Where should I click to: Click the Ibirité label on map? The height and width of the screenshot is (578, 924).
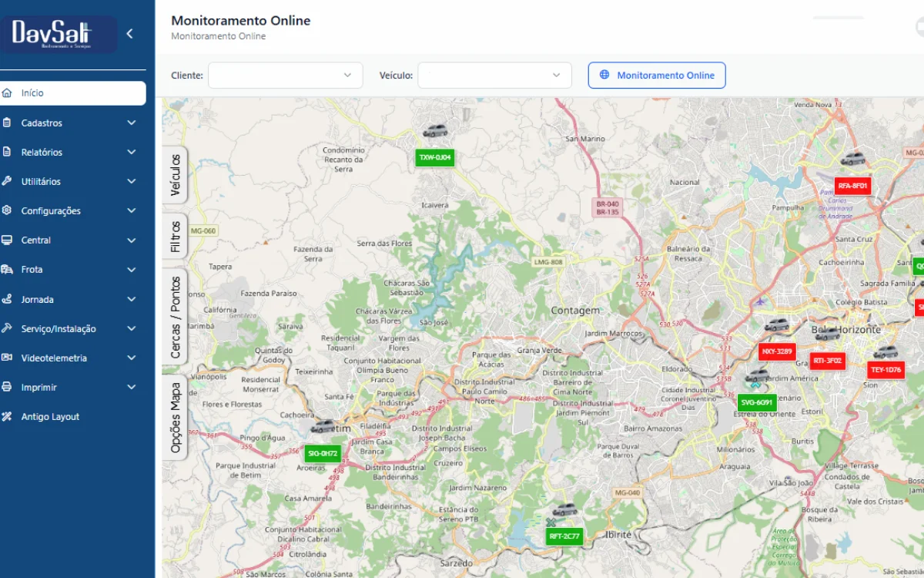tap(619, 534)
